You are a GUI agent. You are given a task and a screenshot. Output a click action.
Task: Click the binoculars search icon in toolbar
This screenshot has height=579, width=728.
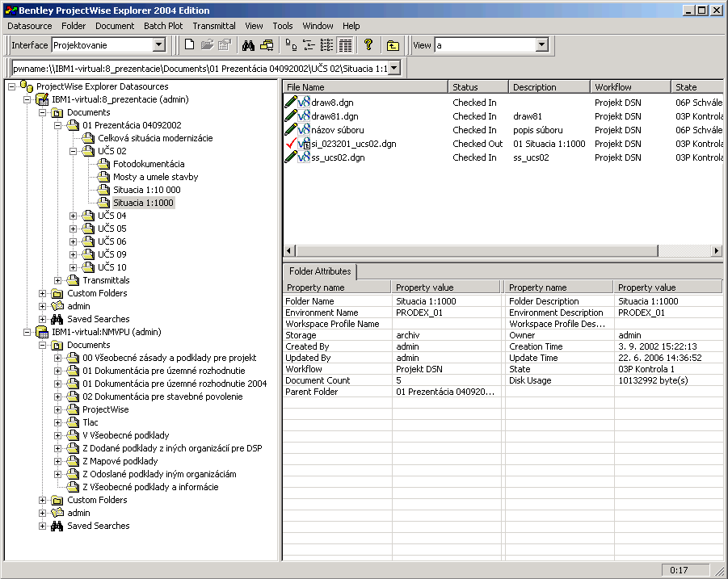coord(249,45)
